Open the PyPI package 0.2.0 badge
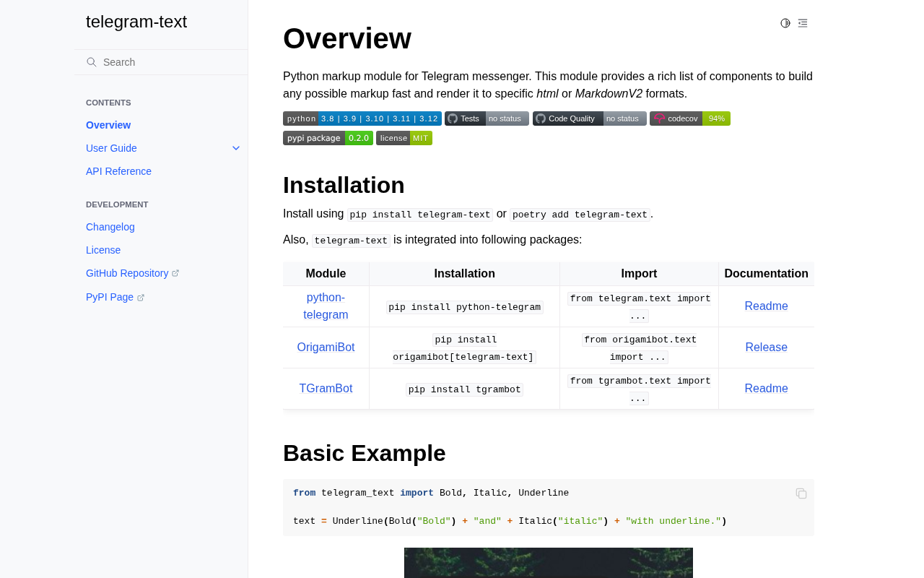 [x=328, y=138]
